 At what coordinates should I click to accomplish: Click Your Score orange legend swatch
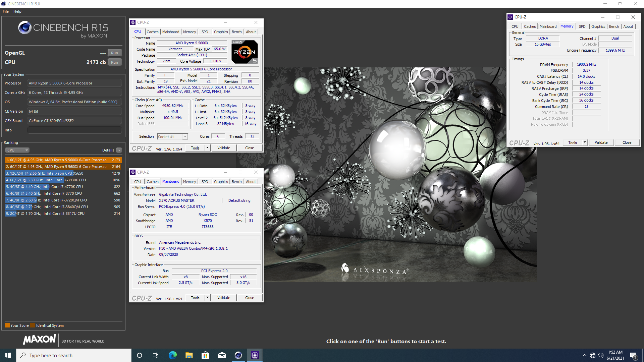7,325
